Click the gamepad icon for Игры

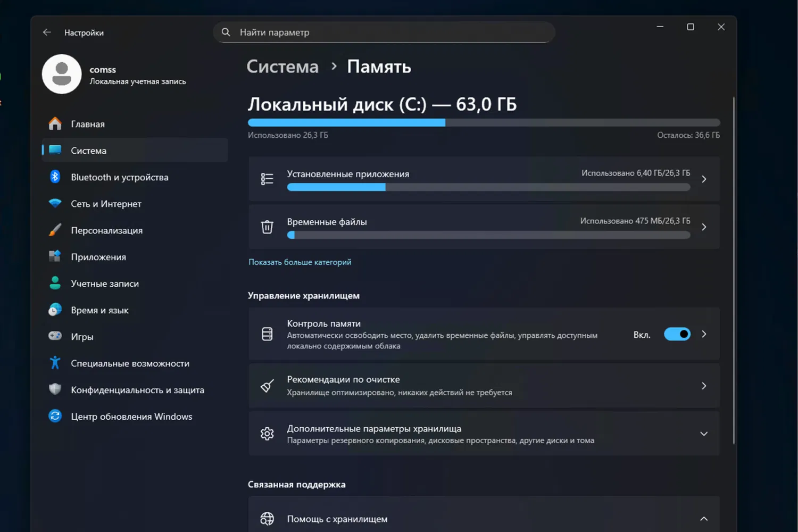55,336
